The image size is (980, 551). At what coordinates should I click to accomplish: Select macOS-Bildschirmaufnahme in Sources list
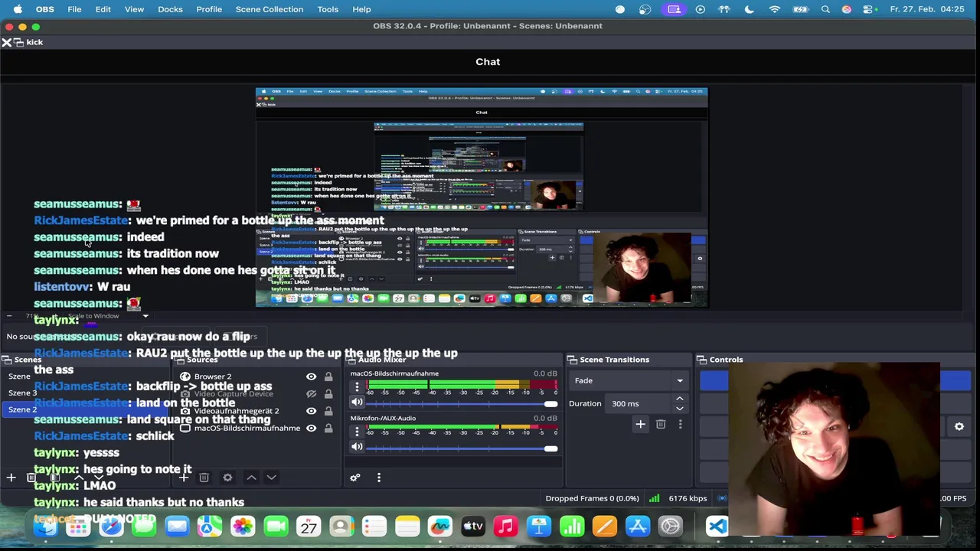(247, 428)
